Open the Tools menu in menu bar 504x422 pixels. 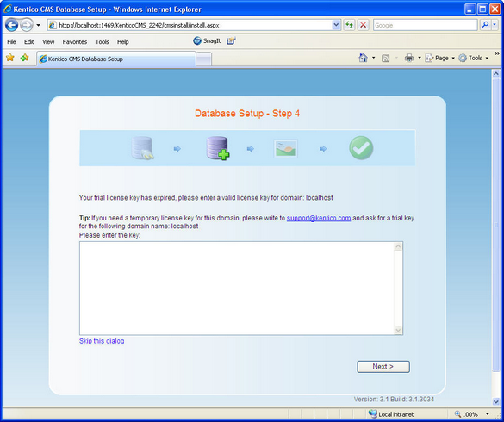point(102,42)
